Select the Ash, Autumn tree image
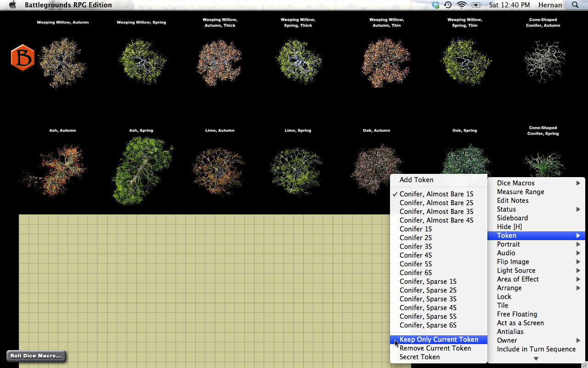Image resolution: width=588 pixels, height=368 pixels. 55,170
